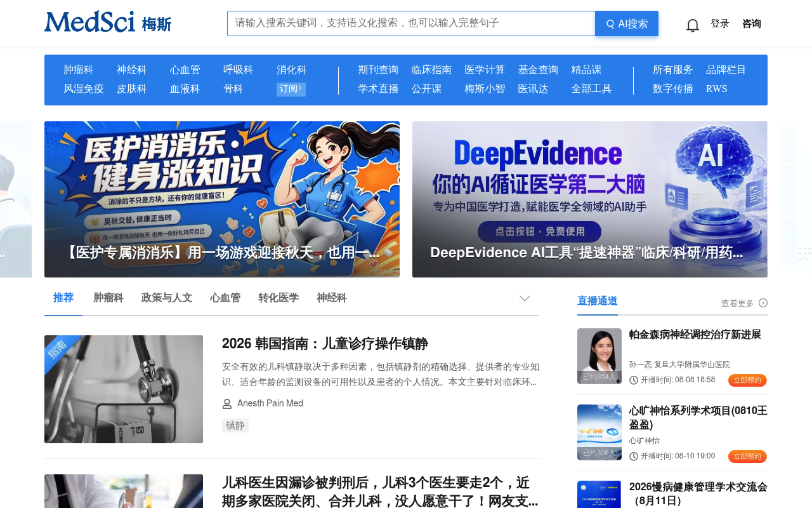Open 所有服务 link

[x=673, y=70]
